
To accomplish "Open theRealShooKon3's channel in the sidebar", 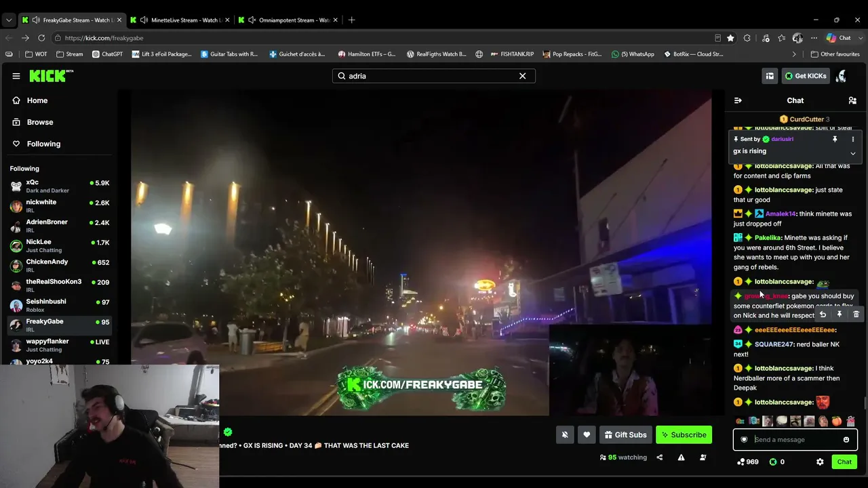I will tap(60, 285).
